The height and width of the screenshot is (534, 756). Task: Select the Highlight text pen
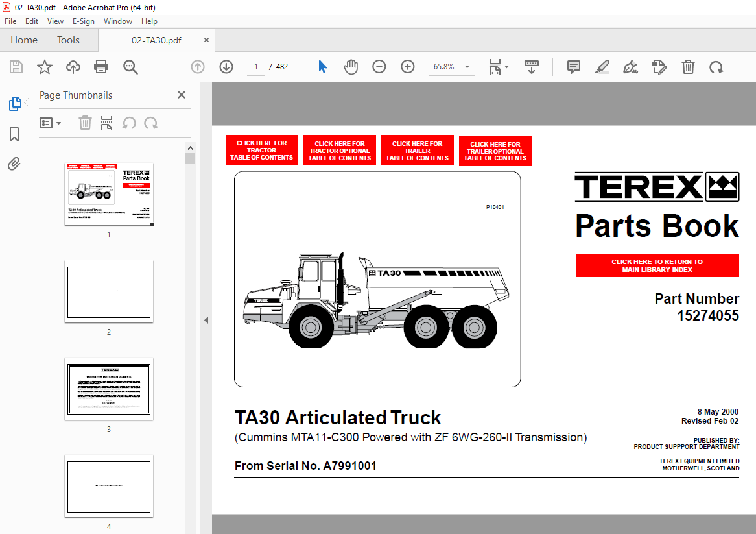pyautogui.click(x=602, y=67)
